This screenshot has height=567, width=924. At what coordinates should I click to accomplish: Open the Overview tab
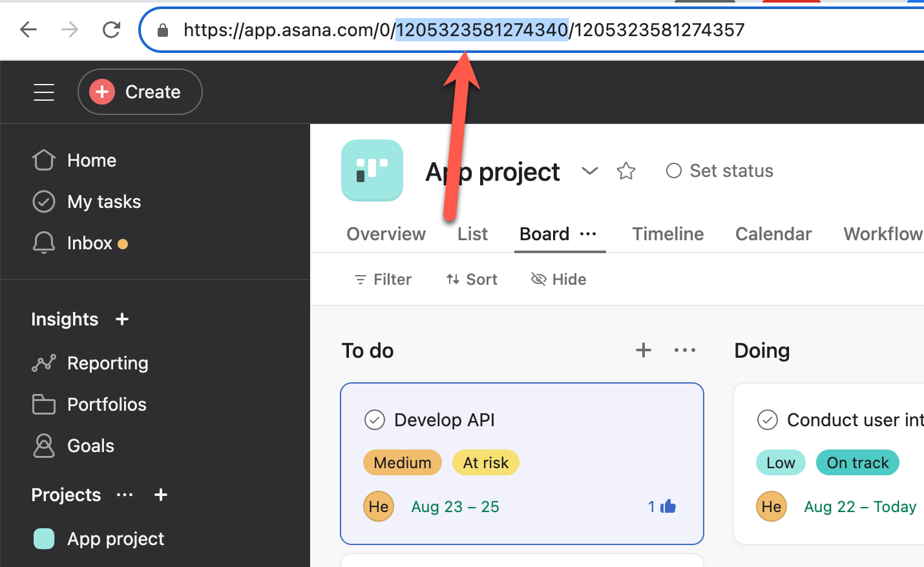pyautogui.click(x=386, y=234)
